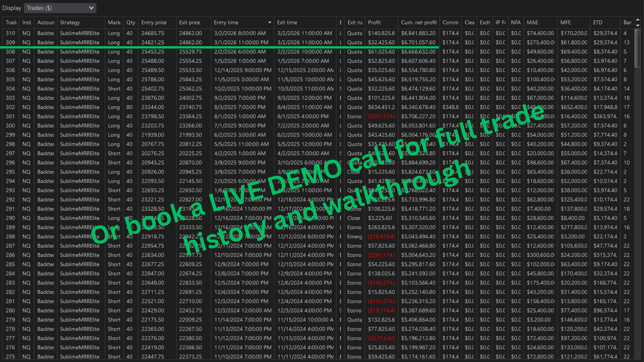Click the Exit price column header
Image resolution: width=644 pixels, height=362 pixels.
click(x=189, y=22)
